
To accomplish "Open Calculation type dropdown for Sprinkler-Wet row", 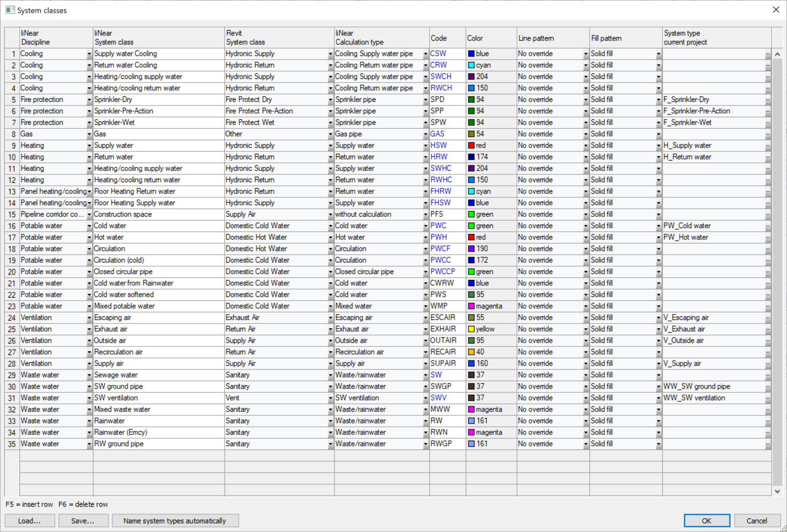I will (425, 123).
